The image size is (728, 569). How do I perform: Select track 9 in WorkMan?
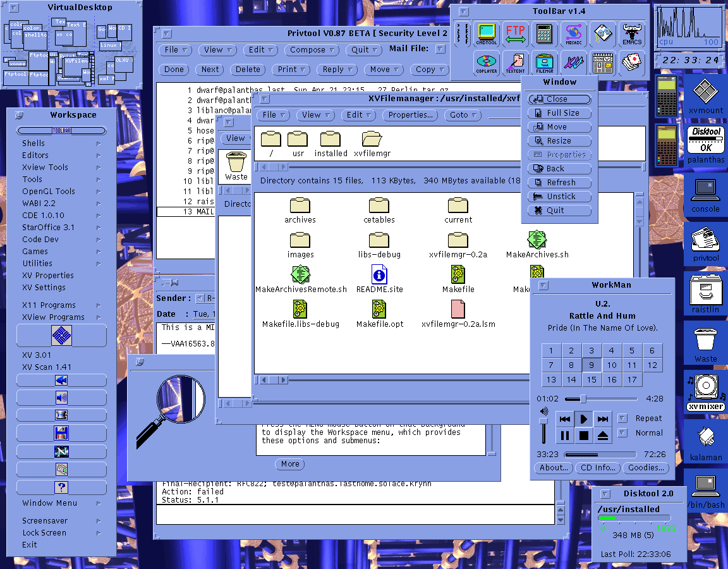point(591,365)
